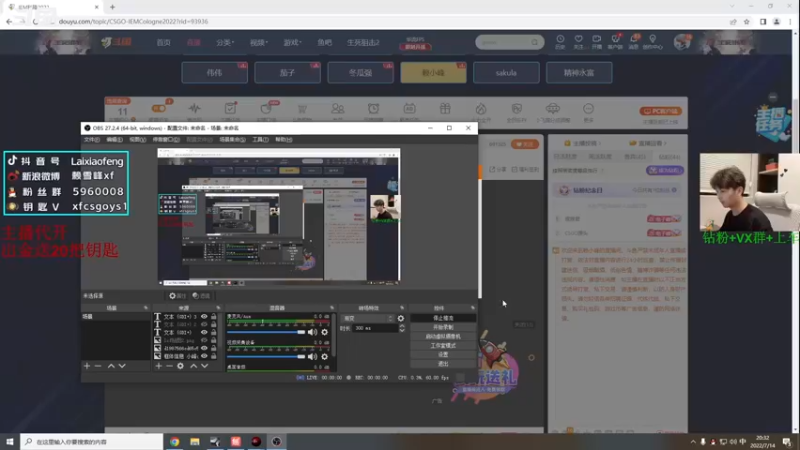Click the mixer panel vertical scrollbar

point(333,334)
